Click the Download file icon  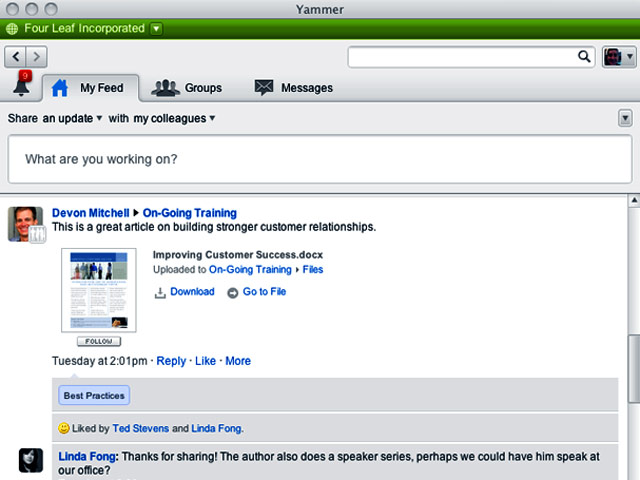[x=160, y=292]
